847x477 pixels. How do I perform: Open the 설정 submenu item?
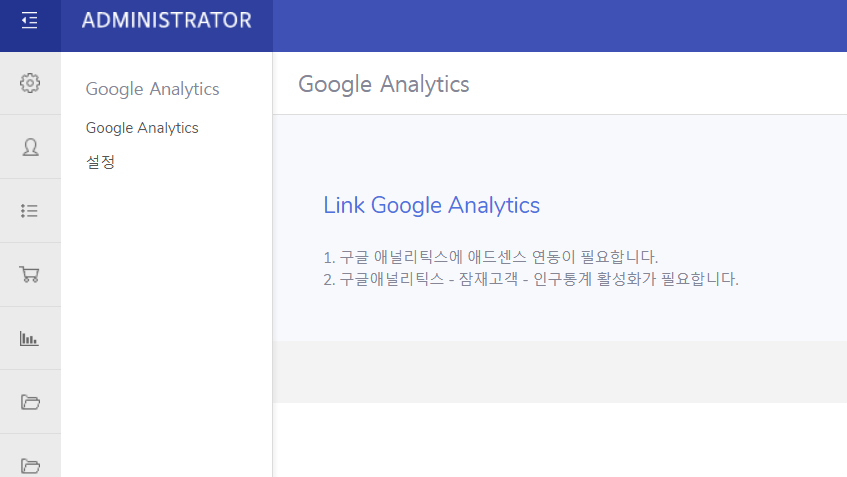click(x=100, y=161)
